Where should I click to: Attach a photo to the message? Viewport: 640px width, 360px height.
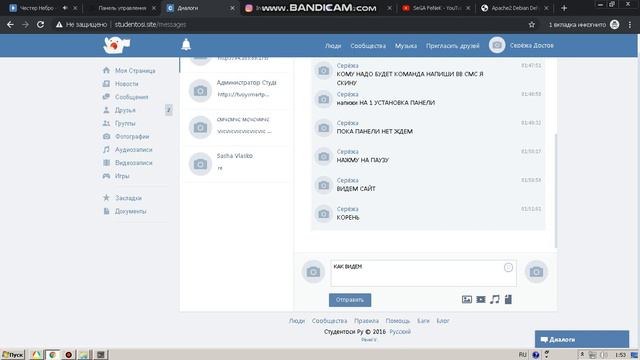[467, 300]
